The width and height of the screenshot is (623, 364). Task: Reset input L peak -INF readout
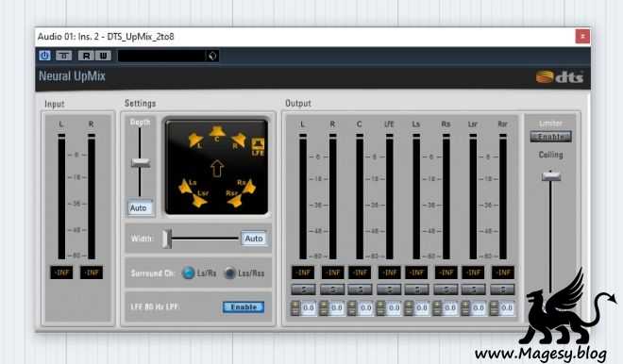coord(61,273)
